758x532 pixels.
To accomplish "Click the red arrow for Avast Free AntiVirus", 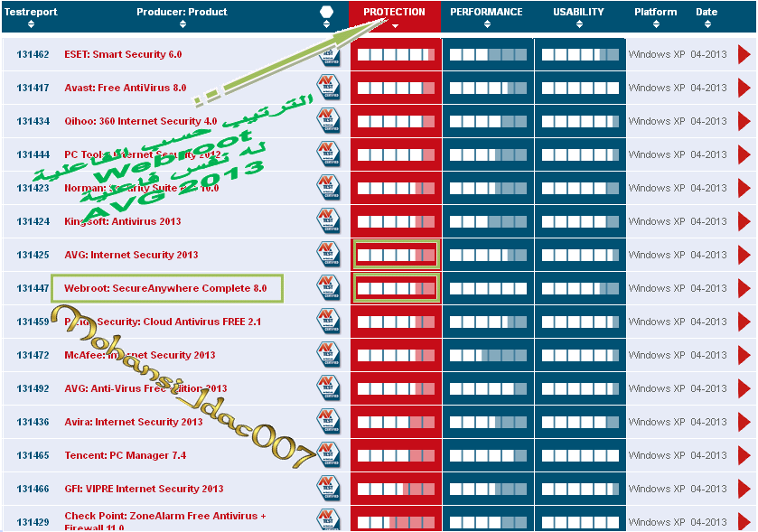I will [744, 88].
